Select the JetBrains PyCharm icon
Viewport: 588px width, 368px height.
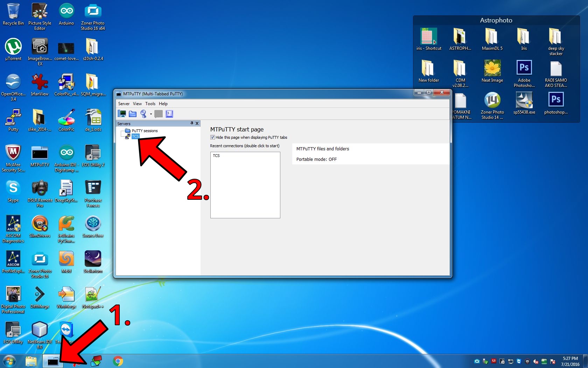(66, 229)
